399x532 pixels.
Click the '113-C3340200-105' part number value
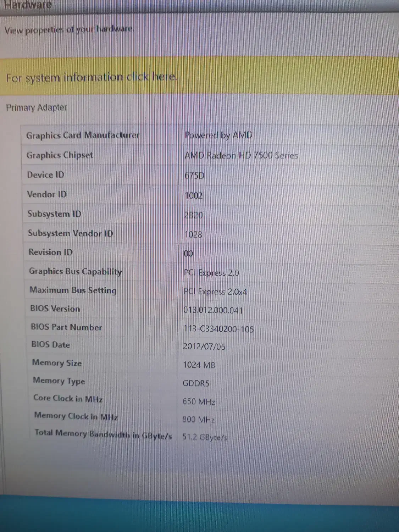[x=218, y=329]
